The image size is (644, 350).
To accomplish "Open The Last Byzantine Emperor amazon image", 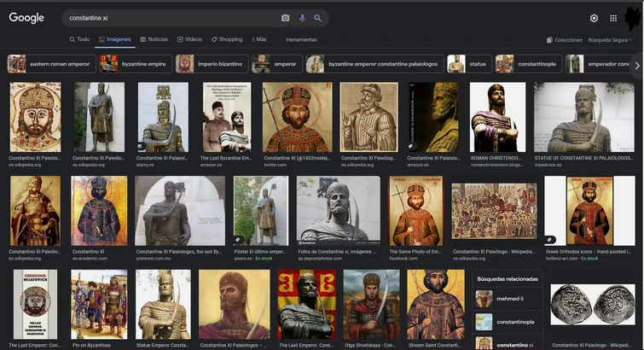I will pos(227,117).
